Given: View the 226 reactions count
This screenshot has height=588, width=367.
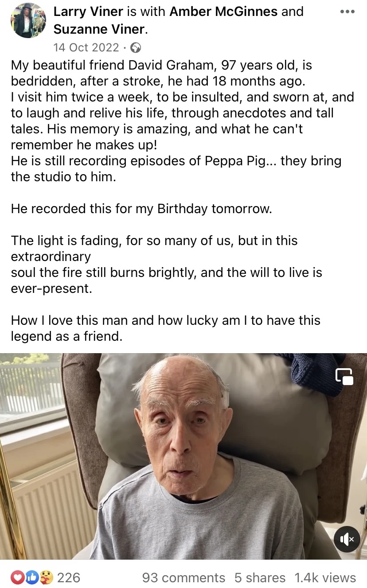Looking at the screenshot, I should [69, 577].
